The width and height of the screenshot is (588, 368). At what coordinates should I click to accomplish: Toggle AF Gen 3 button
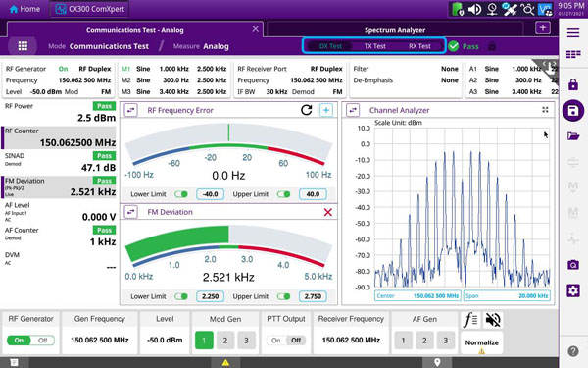coord(446,341)
